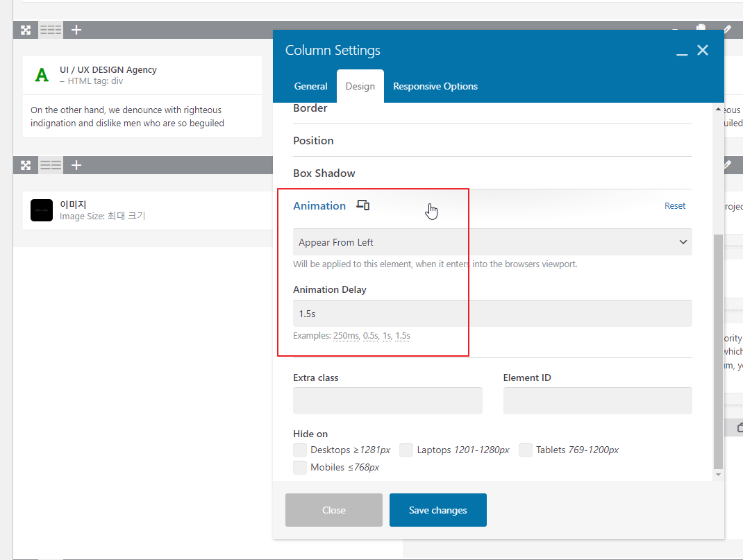
Task: Click the pencil edit icon of second row
Action: 727,164
